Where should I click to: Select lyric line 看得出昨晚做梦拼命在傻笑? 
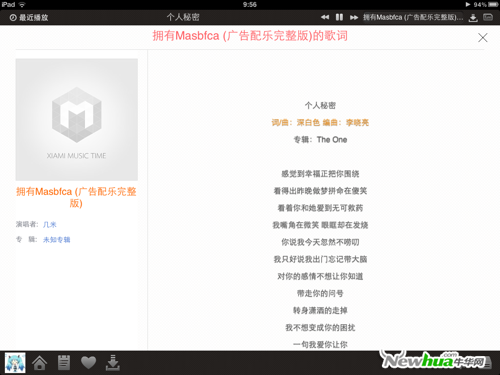tap(320, 191)
